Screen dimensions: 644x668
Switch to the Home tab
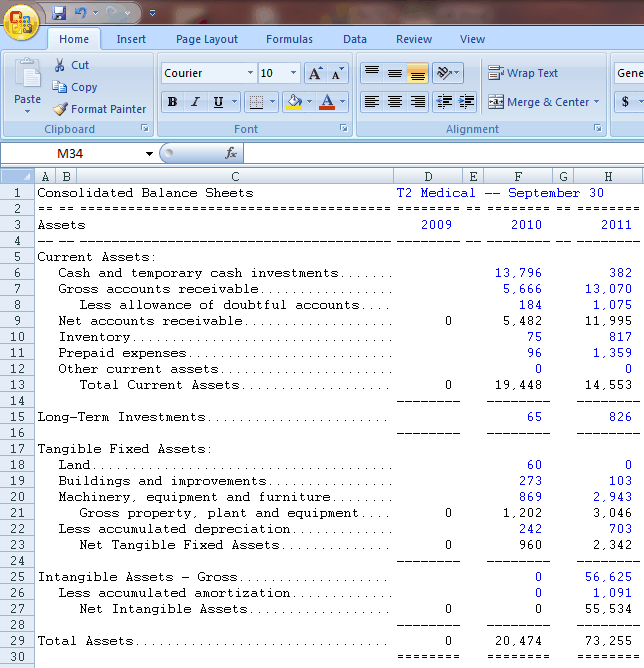tap(74, 39)
